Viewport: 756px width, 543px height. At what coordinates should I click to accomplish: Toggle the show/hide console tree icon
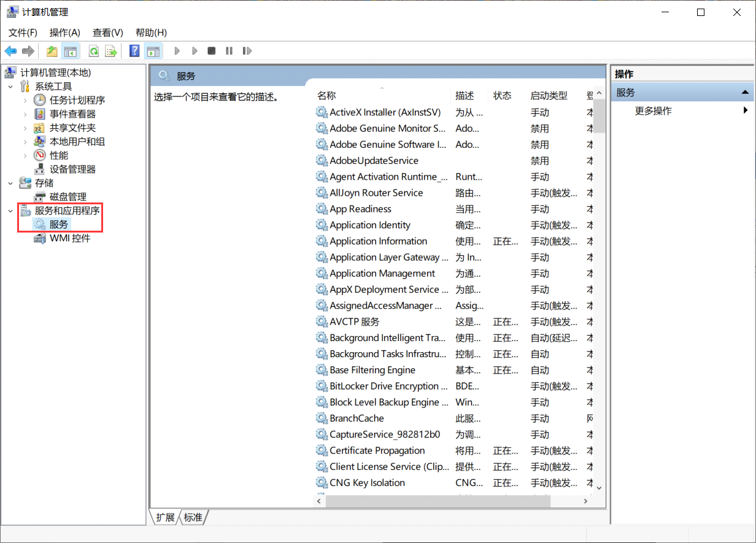[x=71, y=50]
